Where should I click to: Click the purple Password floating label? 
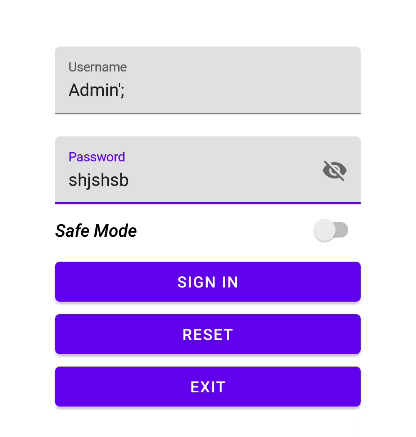pyautogui.click(x=97, y=157)
